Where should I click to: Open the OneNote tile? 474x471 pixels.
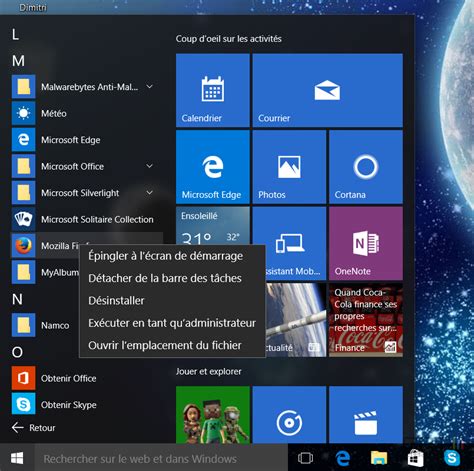tap(366, 244)
